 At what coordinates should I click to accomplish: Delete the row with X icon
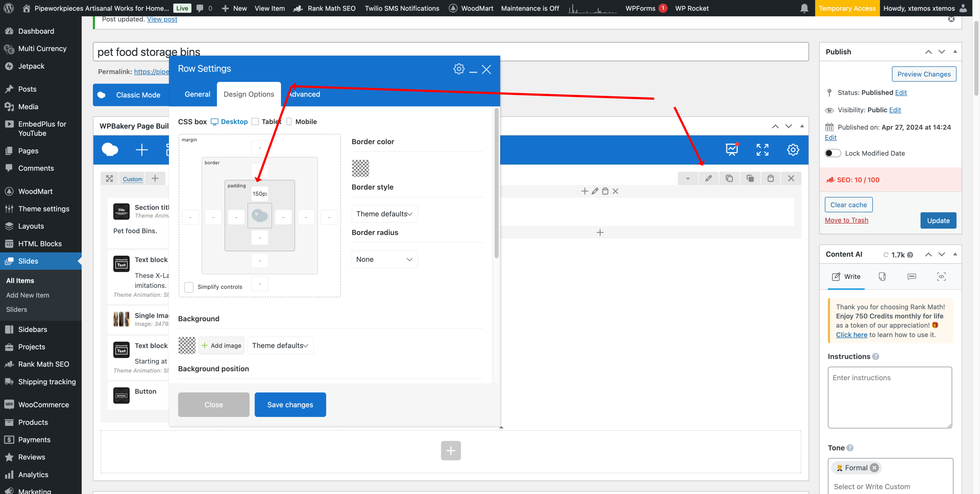(791, 178)
